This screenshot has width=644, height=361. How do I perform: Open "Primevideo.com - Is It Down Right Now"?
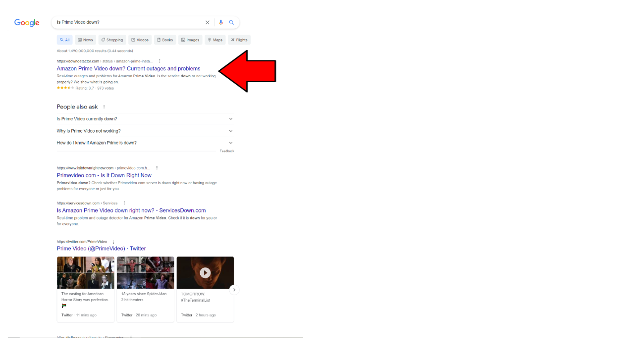click(x=104, y=175)
